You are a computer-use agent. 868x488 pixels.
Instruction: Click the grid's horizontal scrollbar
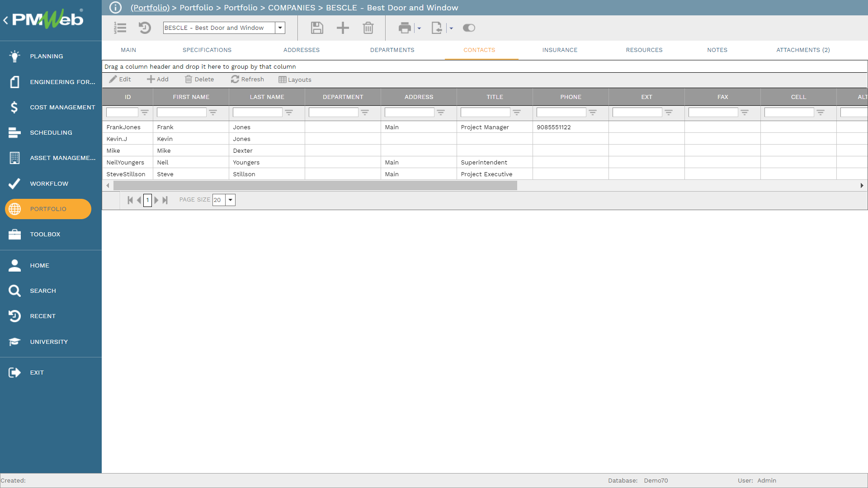[315, 186]
